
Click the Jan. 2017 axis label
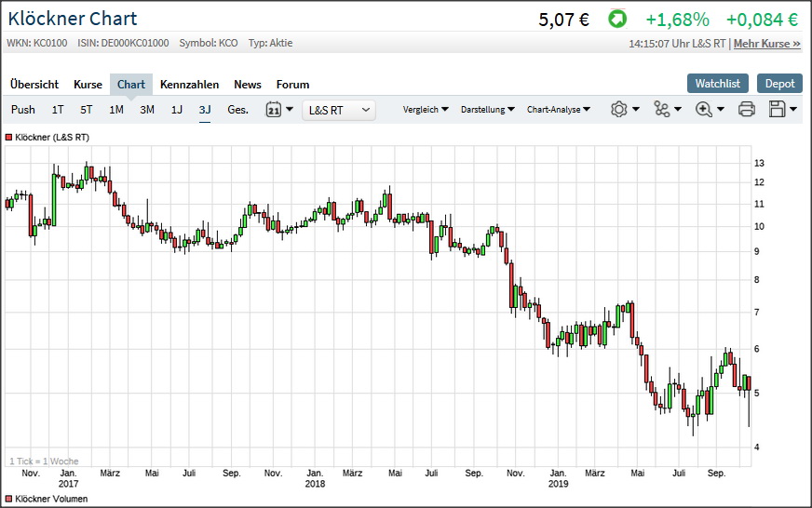point(68,478)
